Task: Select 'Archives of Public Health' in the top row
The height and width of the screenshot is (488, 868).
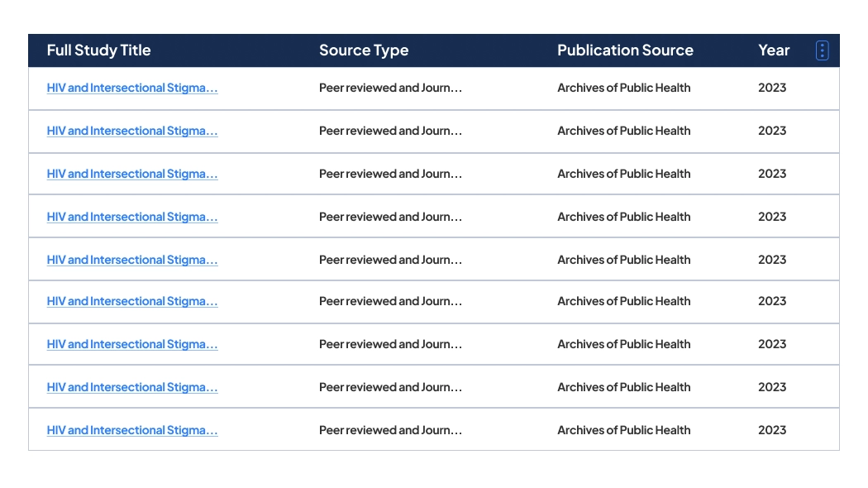Action: click(623, 88)
